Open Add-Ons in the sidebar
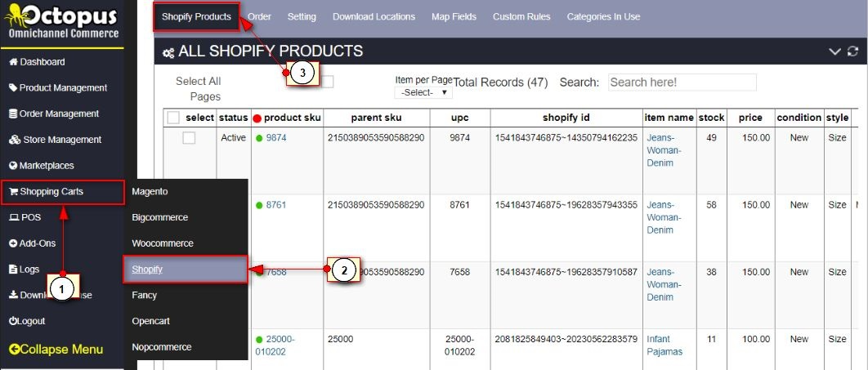Viewport: 868px width, 370px height. (x=33, y=243)
